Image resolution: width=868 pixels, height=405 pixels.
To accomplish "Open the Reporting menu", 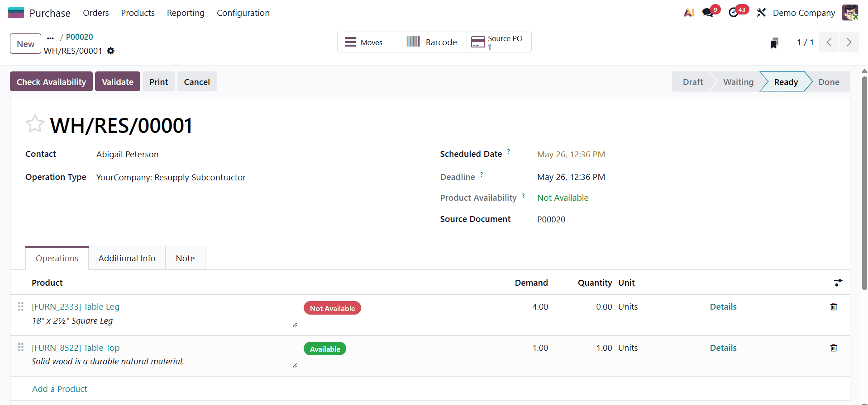I will point(186,13).
